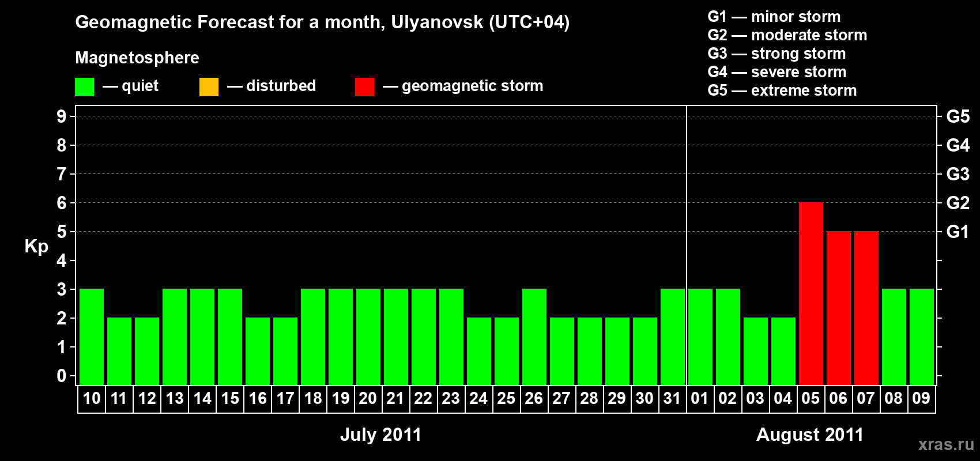980x461 pixels.
Task: Select the red bar for August 06
Action: tap(839, 308)
